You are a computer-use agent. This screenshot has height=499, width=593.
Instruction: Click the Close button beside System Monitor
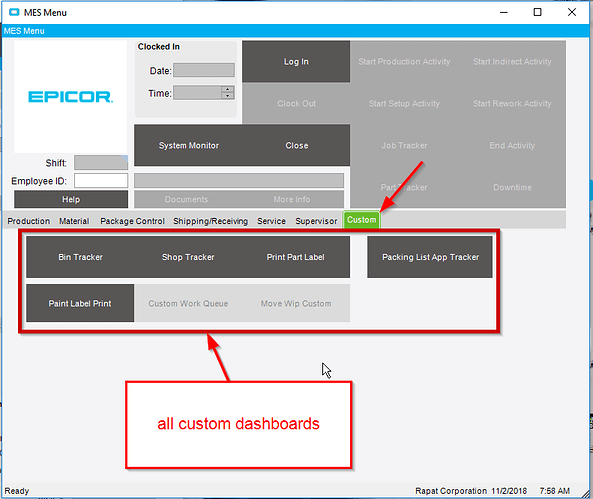(296, 145)
